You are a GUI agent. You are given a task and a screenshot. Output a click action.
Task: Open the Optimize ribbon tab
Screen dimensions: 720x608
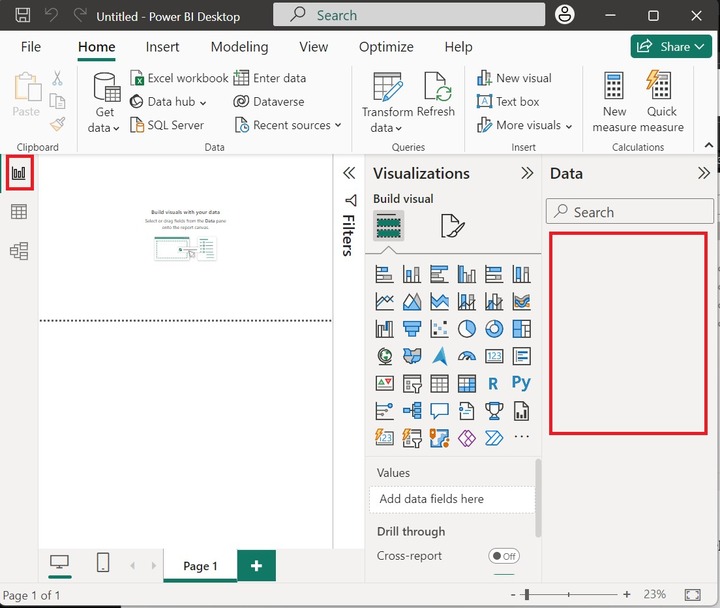pyautogui.click(x=386, y=46)
